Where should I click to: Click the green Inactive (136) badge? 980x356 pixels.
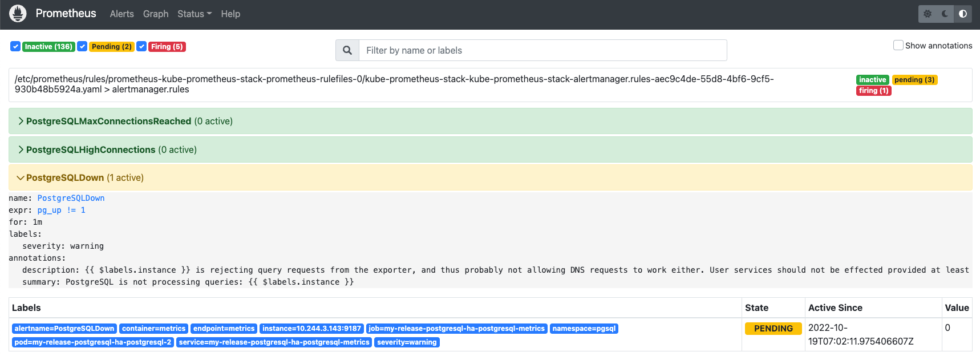click(48, 47)
